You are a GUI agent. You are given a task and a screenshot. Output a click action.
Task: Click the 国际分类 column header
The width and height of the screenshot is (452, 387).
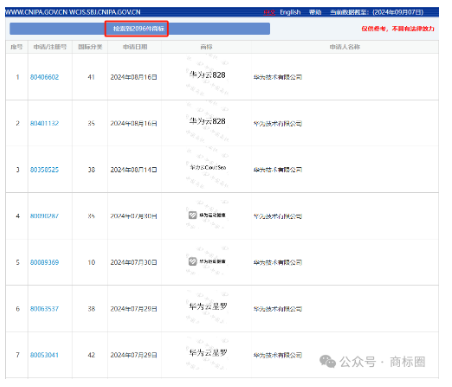coord(90,47)
